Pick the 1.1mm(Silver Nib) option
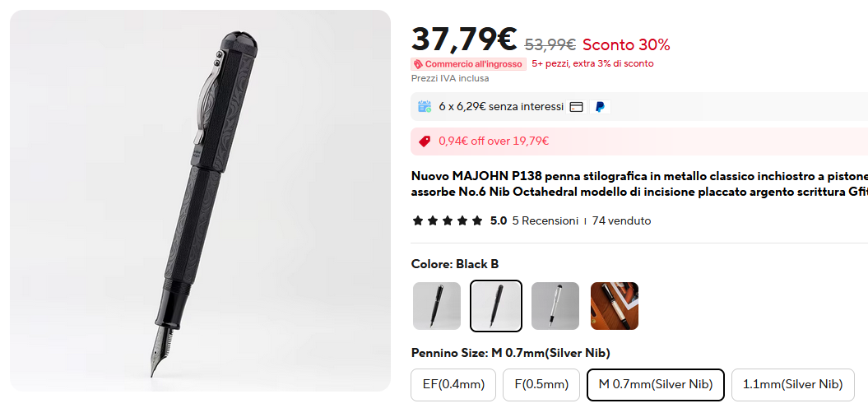The width and height of the screenshot is (868, 408). [792, 384]
